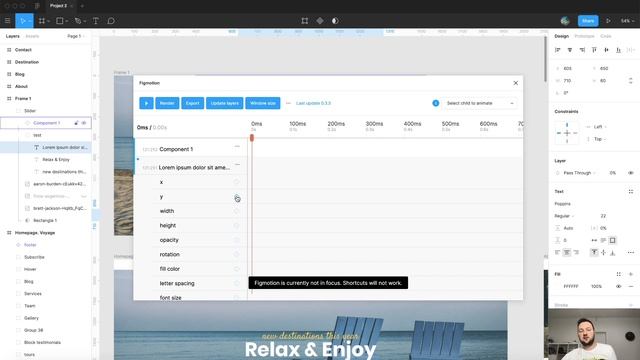Image resolution: width=640 pixels, height=360 pixels.
Task: Select the Comment tool
Action: click(111, 21)
